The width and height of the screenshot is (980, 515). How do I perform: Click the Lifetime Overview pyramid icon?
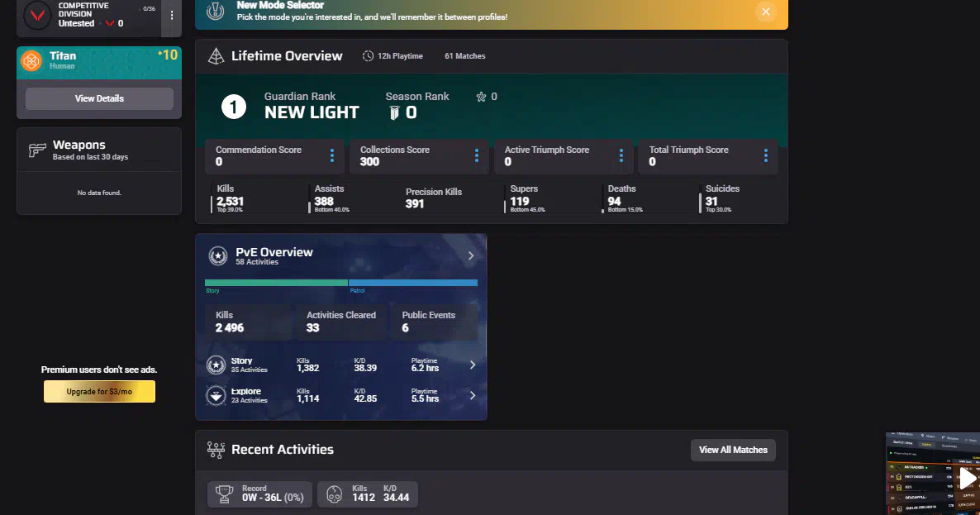[x=216, y=56]
